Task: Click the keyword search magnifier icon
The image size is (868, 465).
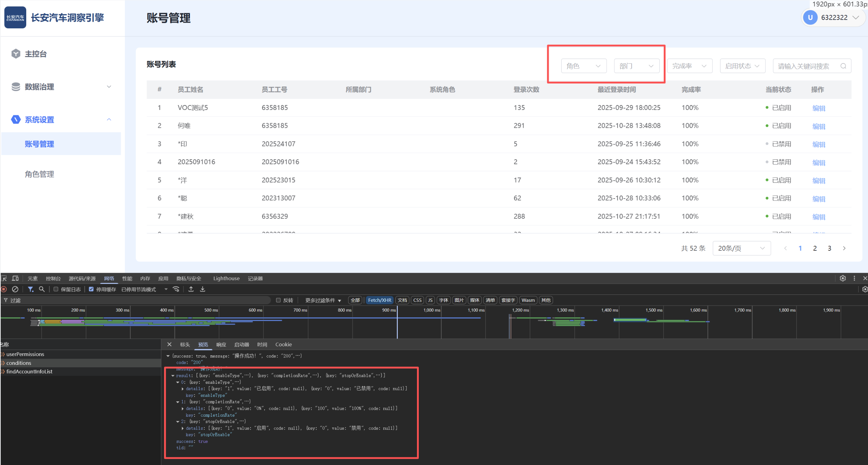Action: pyautogui.click(x=843, y=66)
